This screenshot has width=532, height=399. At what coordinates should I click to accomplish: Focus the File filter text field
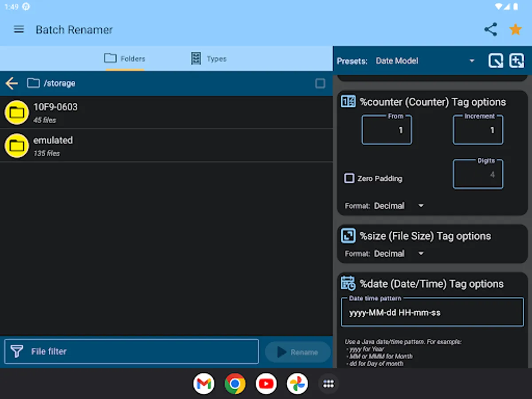point(132,352)
